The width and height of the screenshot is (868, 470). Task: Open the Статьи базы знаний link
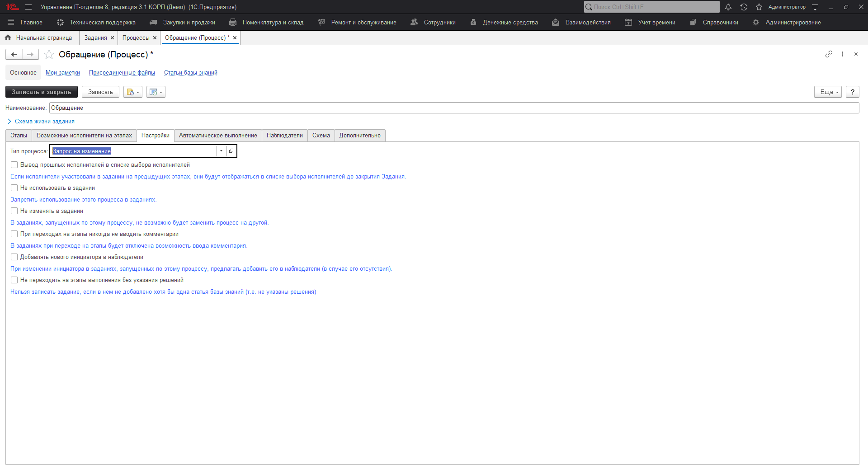(x=190, y=72)
